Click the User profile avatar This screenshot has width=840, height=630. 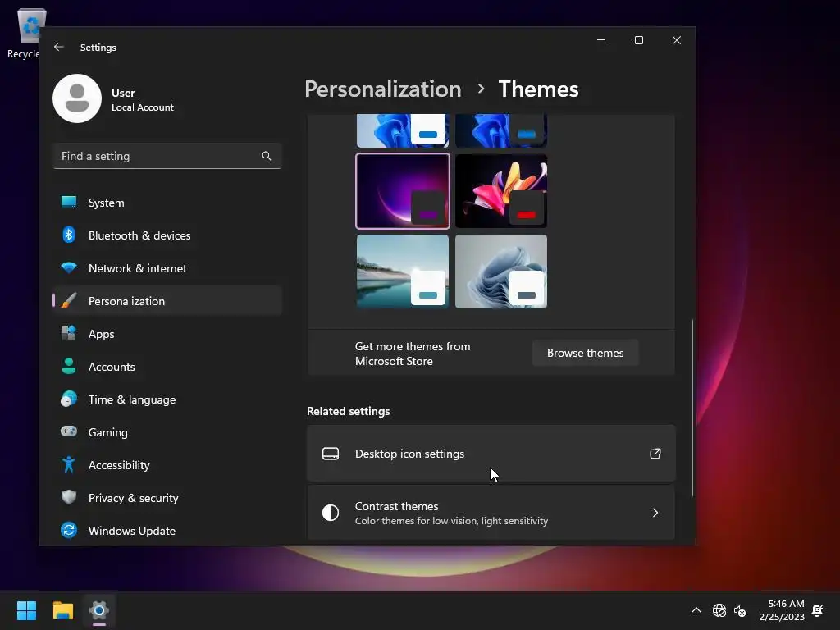[77, 98]
